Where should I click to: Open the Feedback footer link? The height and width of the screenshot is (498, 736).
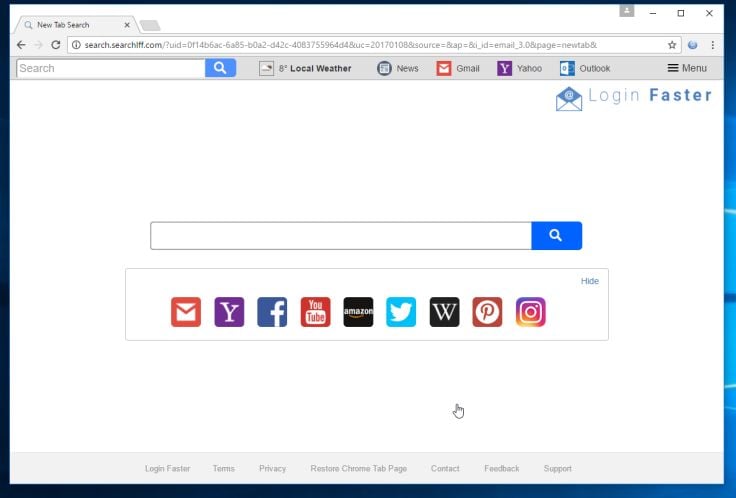click(x=502, y=468)
